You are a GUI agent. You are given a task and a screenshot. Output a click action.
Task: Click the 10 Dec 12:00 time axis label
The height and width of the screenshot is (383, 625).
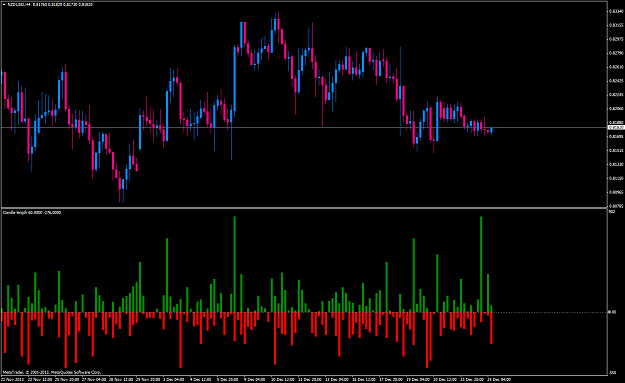283,379
